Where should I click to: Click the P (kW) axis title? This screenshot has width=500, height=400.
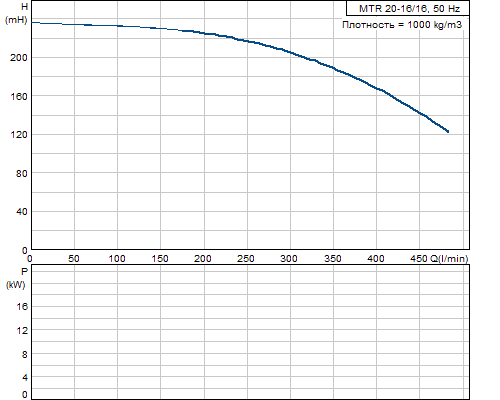[16, 278]
